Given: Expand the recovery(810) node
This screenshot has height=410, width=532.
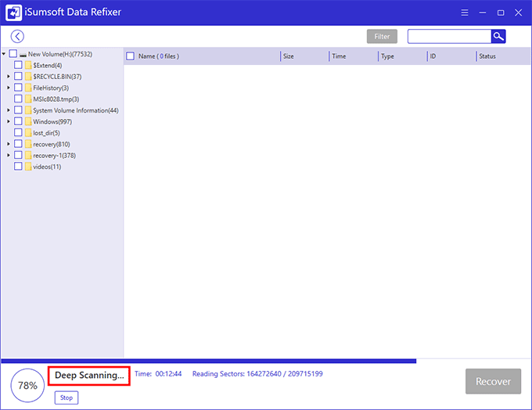Looking at the screenshot, I should (9, 144).
